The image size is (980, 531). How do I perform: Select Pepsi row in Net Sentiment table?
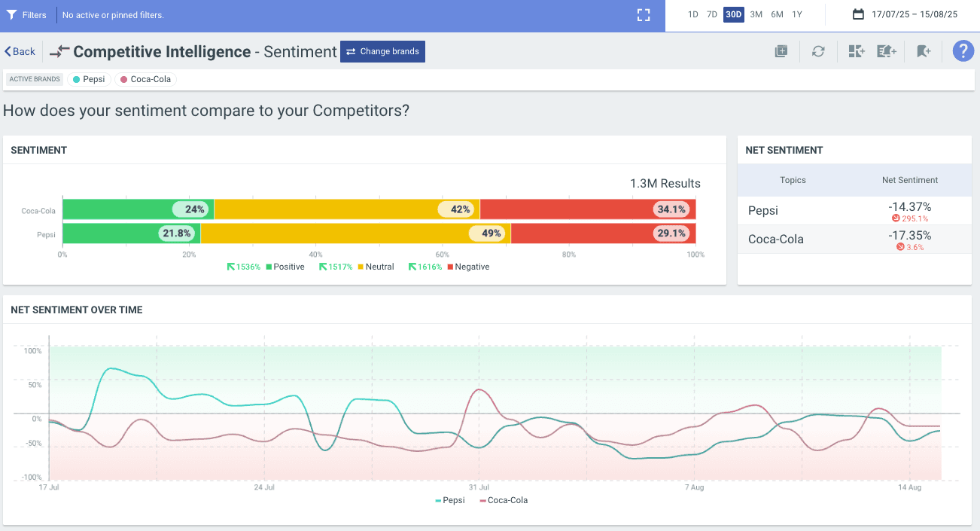[854, 211]
